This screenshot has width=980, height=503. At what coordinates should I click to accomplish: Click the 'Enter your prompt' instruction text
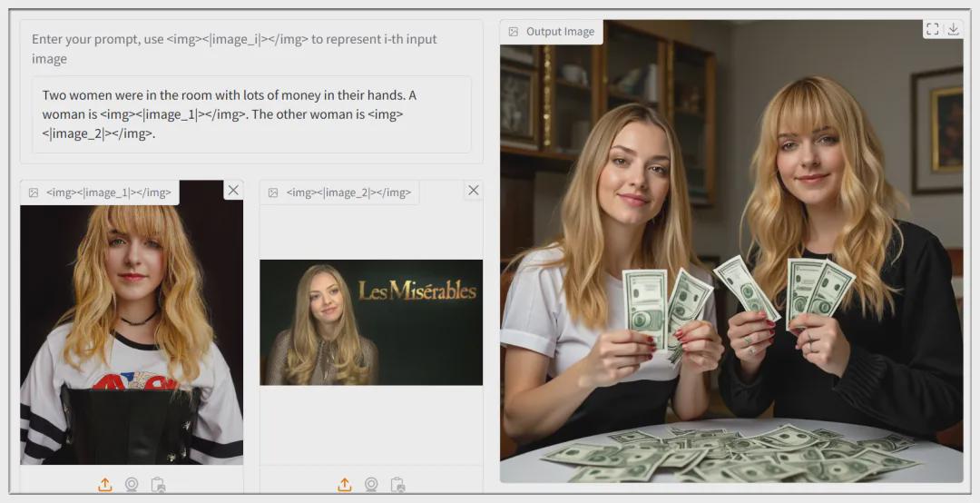tap(234, 49)
